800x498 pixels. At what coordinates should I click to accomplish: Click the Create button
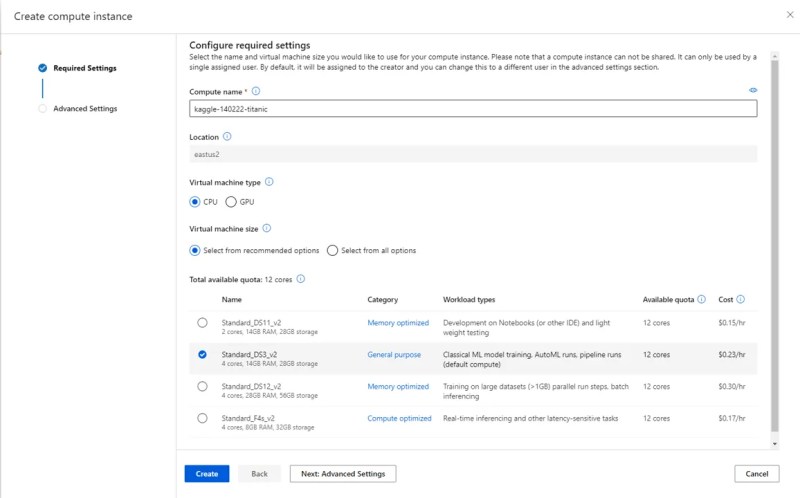(x=207, y=474)
